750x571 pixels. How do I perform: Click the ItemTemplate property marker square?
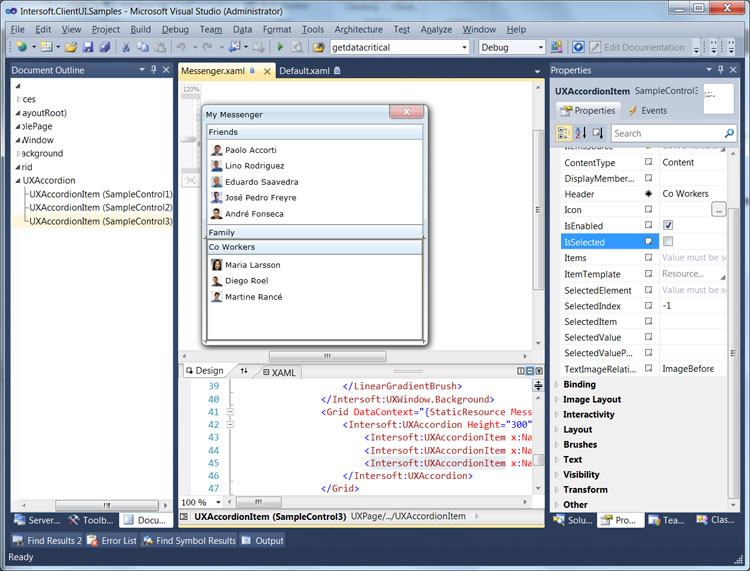(649, 274)
